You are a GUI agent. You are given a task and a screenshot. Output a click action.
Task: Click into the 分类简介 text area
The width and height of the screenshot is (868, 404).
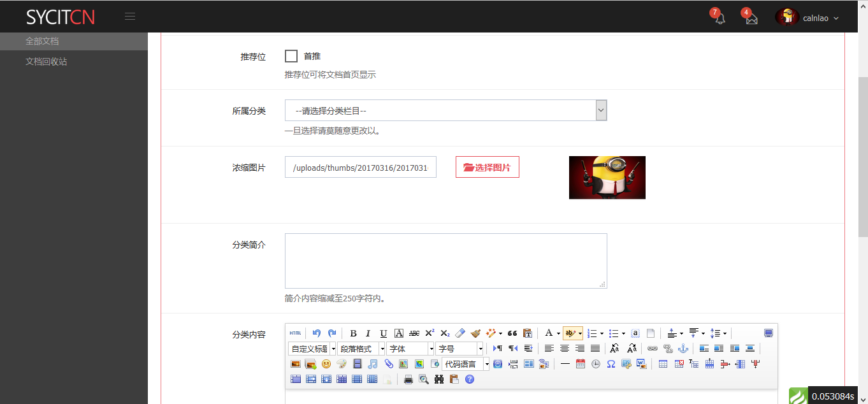[x=445, y=261]
